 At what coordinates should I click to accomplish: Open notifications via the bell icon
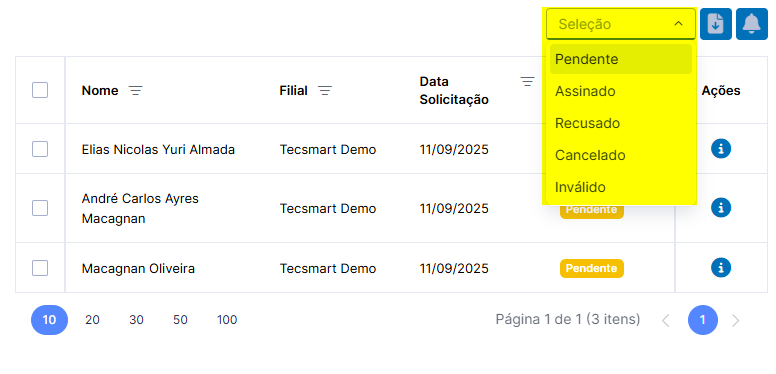[752, 24]
